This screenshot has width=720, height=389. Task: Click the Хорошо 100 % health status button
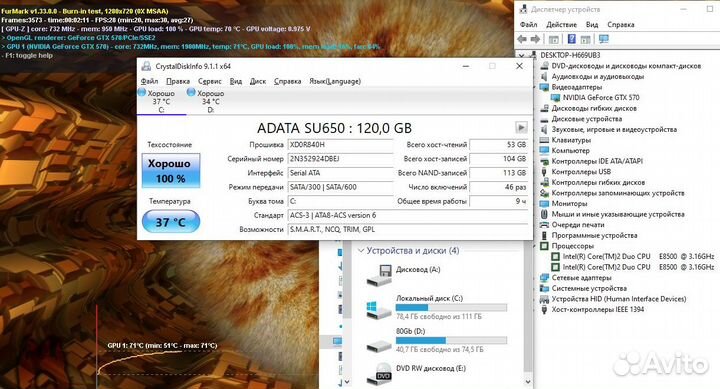pos(171,170)
